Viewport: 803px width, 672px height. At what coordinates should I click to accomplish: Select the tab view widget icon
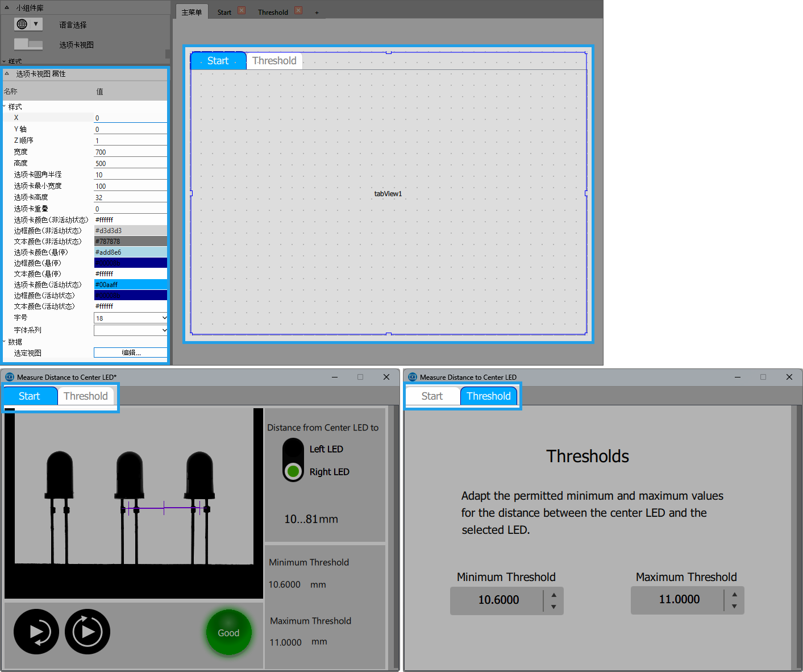pyautogui.click(x=28, y=44)
